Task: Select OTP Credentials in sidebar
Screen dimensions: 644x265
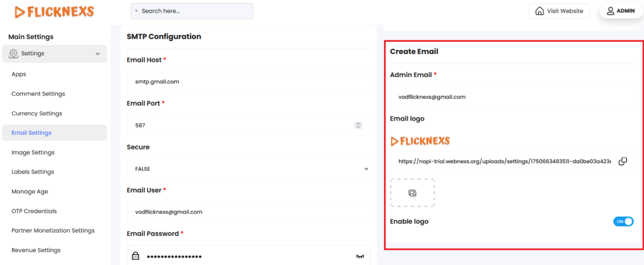Action: tap(34, 211)
